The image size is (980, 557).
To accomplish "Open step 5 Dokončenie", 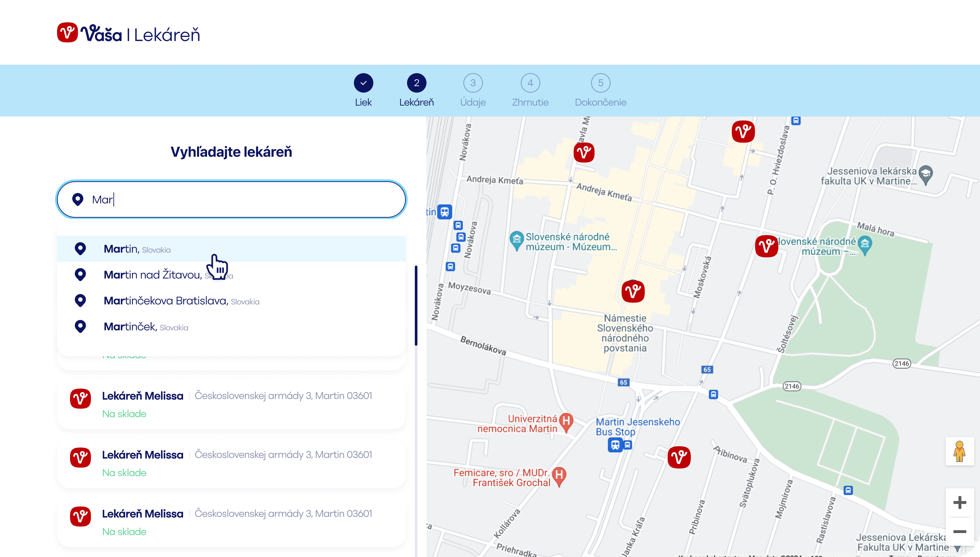I will 601,83.
